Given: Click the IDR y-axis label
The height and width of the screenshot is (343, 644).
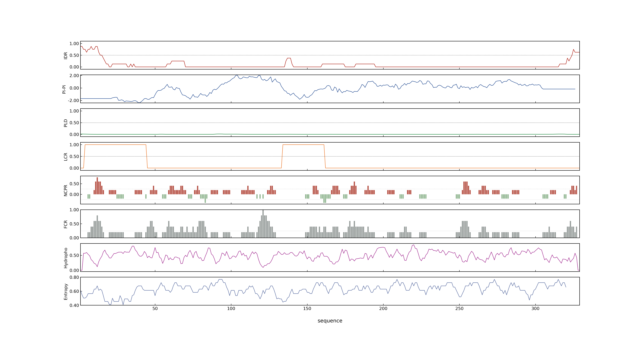Looking at the screenshot, I should [x=66, y=55].
